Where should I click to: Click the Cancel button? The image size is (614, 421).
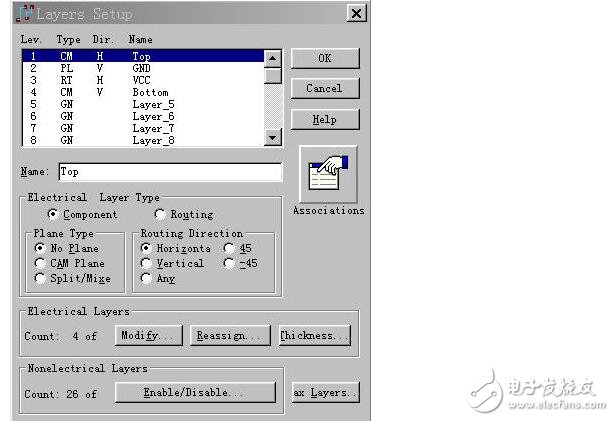(x=324, y=88)
